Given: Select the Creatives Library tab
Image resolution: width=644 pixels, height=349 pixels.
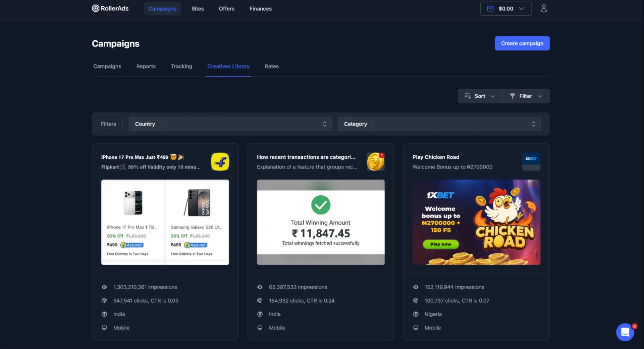Looking at the screenshot, I should (x=228, y=66).
